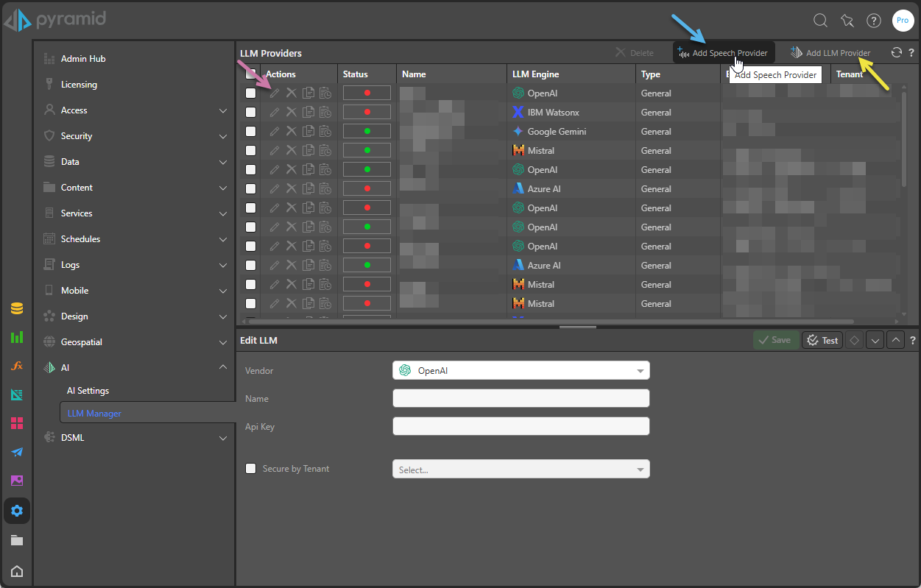Image resolution: width=921 pixels, height=588 pixels.
Task: Tick the checkbox for IBM Watsonx row
Action: [251, 113]
